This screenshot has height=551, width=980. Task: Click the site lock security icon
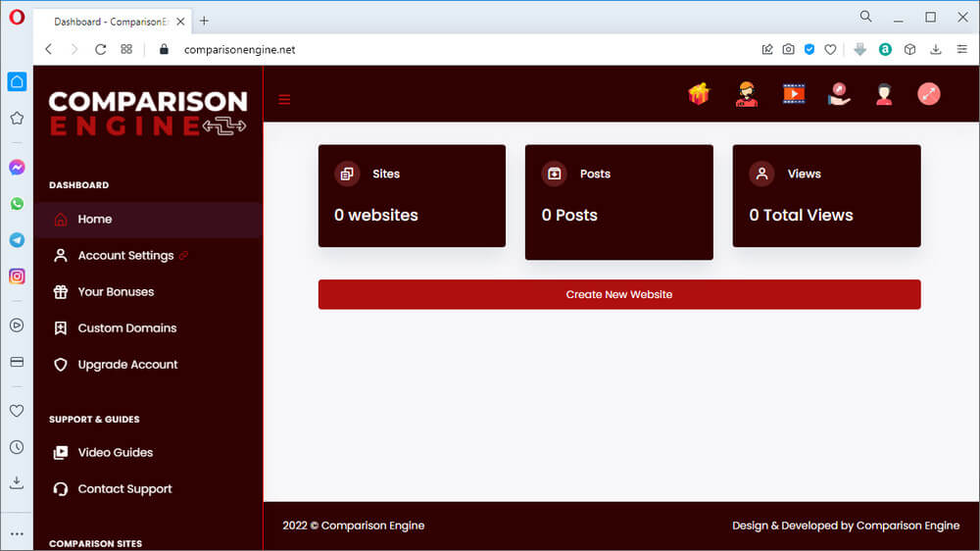click(164, 49)
